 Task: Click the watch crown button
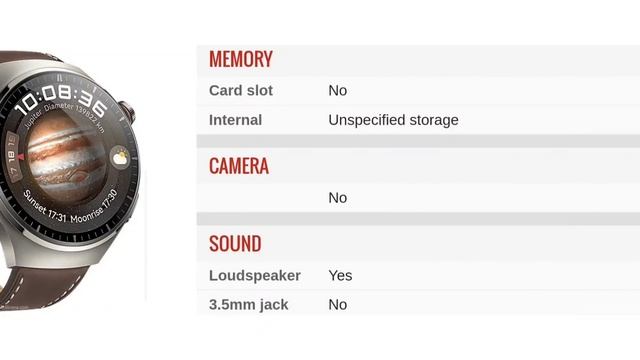click(x=128, y=112)
